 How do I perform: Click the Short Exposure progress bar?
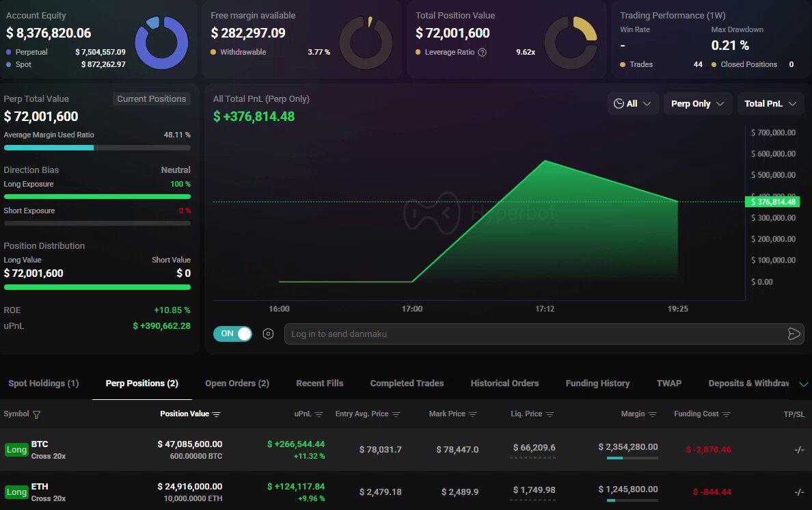point(97,223)
